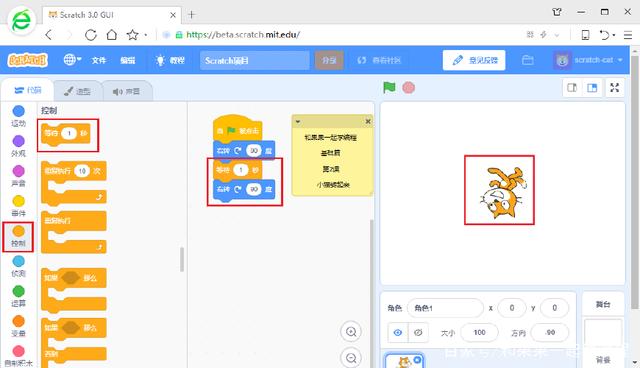Select the Events block category circle
Screen dimensions: 640x368
(18, 201)
